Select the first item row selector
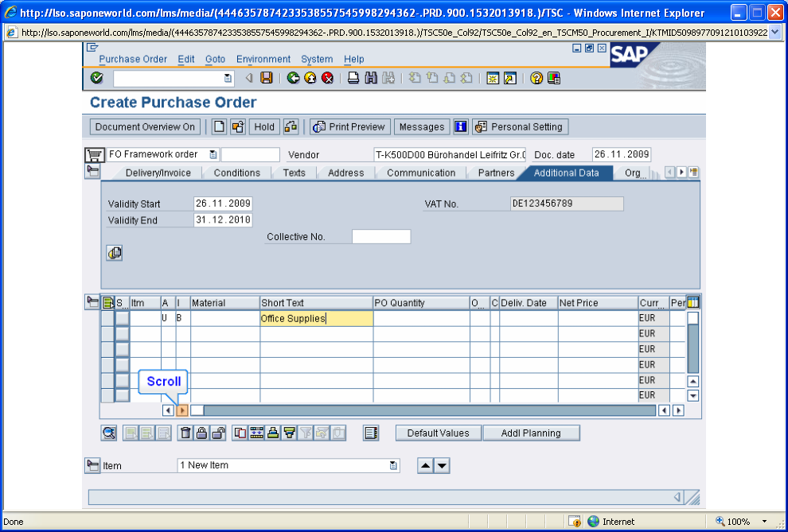 point(107,318)
